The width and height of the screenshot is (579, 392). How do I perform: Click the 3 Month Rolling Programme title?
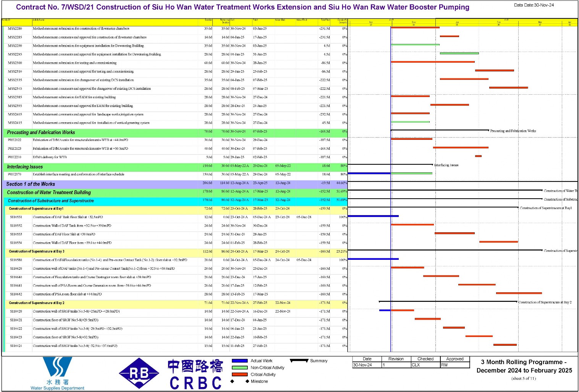click(524, 366)
